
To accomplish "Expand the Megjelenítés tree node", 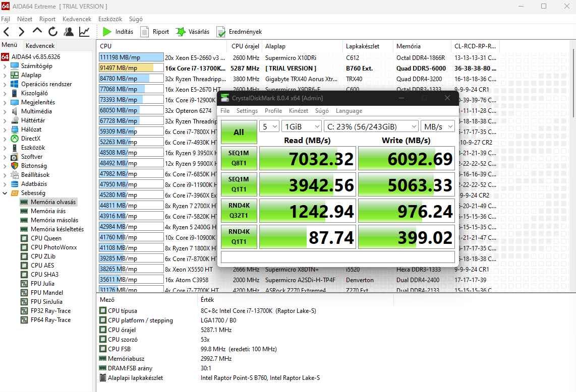I will (x=5, y=102).
